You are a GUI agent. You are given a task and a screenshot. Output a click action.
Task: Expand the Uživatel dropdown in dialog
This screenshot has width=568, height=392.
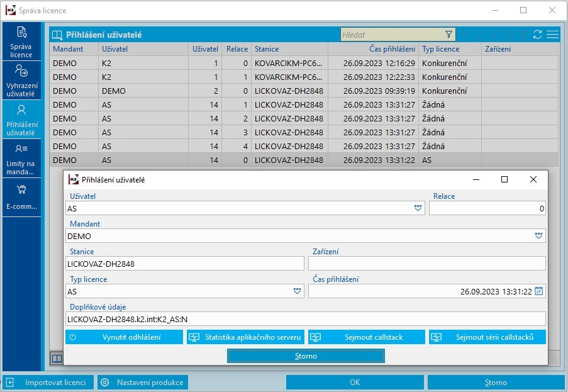pyautogui.click(x=418, y=208)
